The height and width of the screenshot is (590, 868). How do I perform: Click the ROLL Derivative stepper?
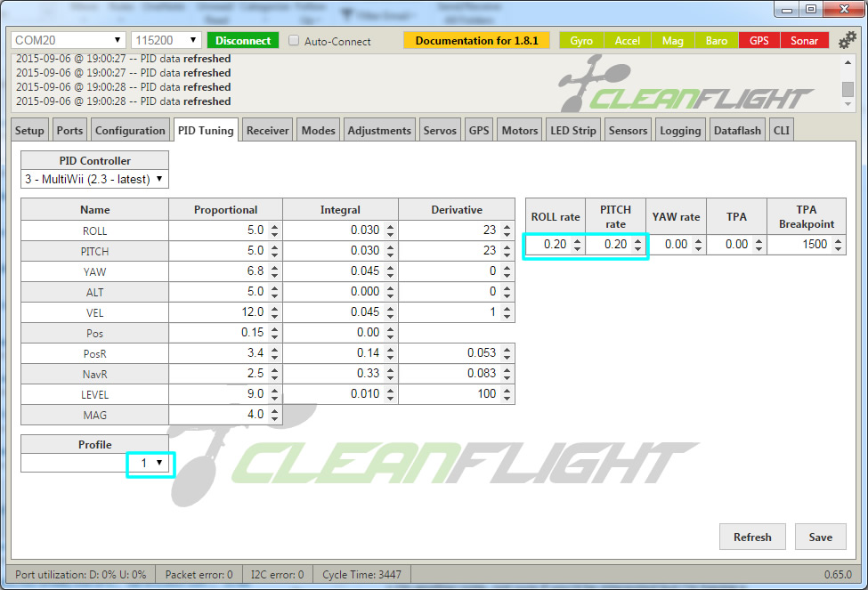point(507,230)
